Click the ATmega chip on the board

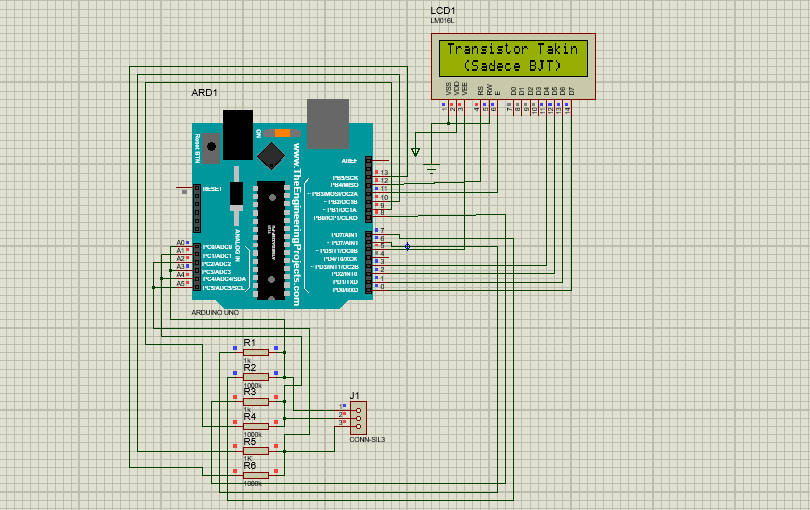(271, 240)
